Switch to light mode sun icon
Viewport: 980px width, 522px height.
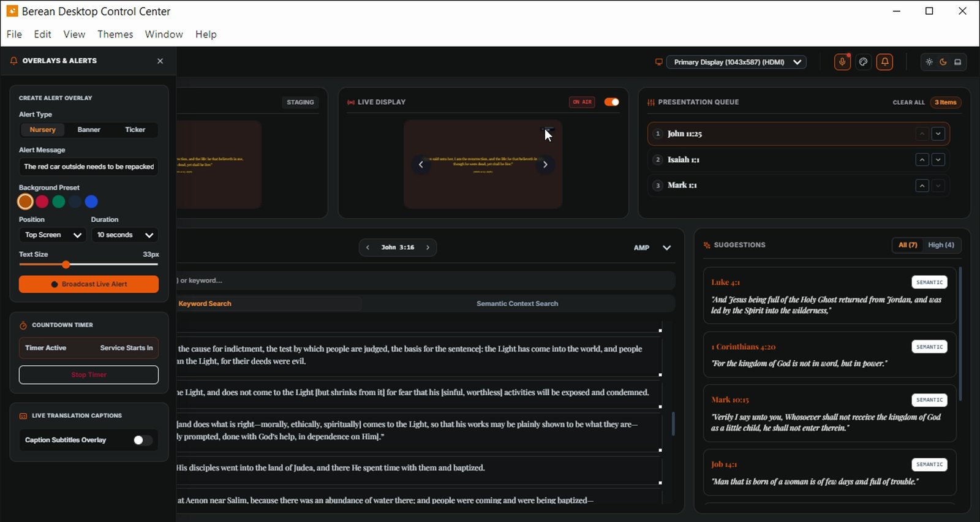click(x=929, y=62)
